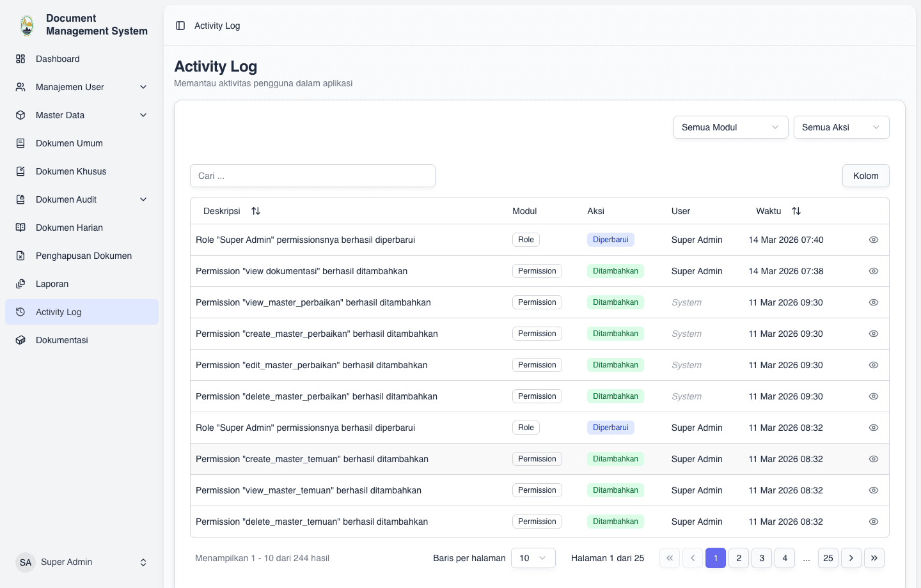The width and height of the screenshot is (921, 588).
Task: View details of "delete_master_perbaikan" entry
Action: (874, 396)
